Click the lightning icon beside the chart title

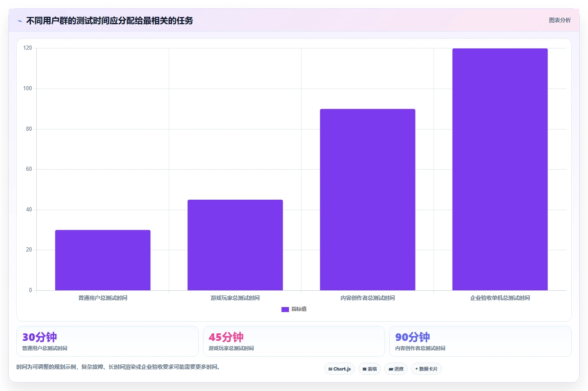point(20,21)
